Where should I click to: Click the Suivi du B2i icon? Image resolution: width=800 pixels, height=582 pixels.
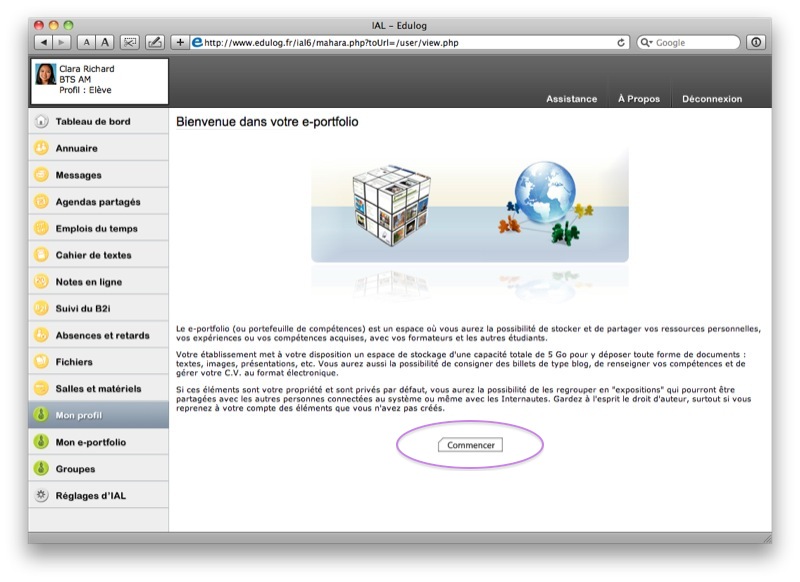point(41,308)
